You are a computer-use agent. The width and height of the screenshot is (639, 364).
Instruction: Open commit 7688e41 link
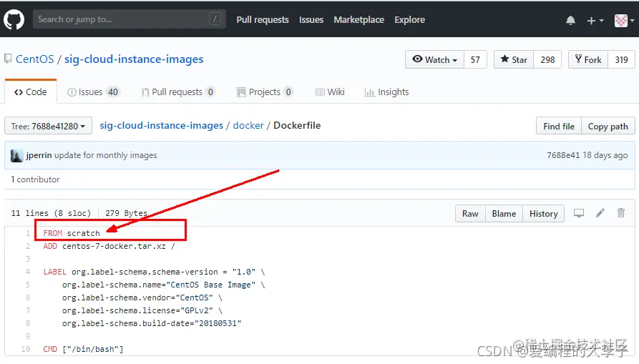563,155
